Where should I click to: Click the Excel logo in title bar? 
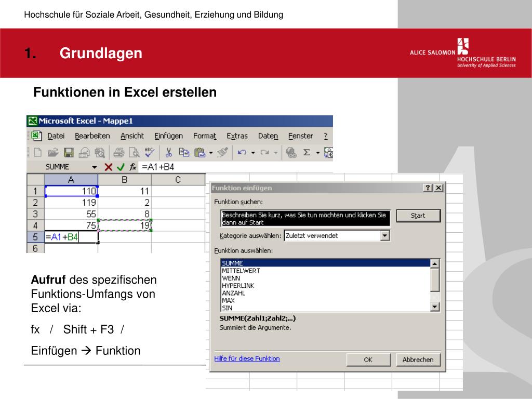[x=33, y=121]
